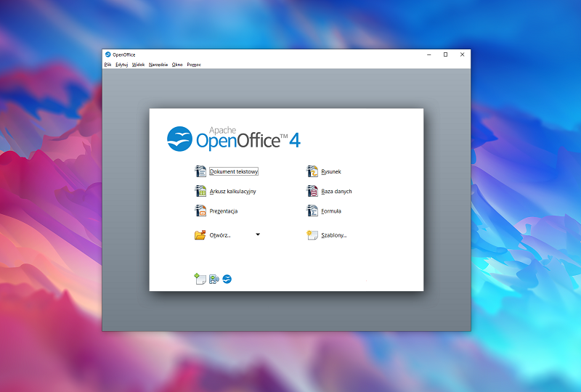The height and width of the screenshot is (392, 581).
Task: Create a new Rysunek
Action: tap(331, 171)
